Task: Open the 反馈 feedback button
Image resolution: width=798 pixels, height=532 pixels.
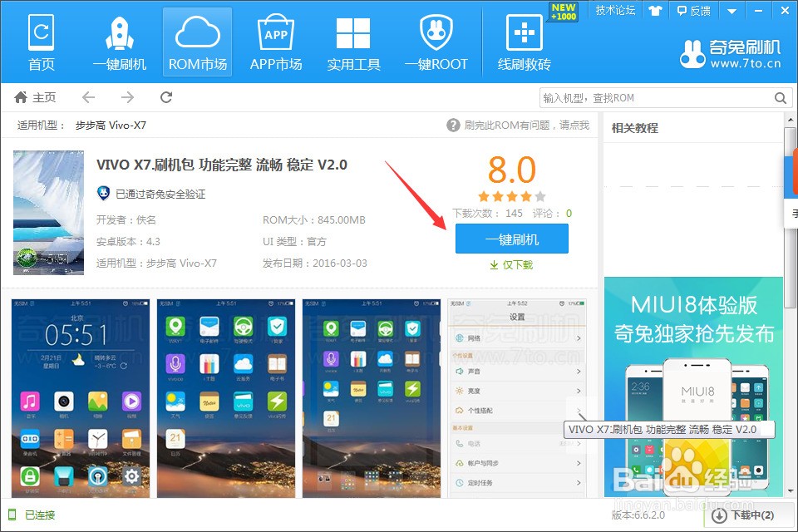Action: pos(693,11)
